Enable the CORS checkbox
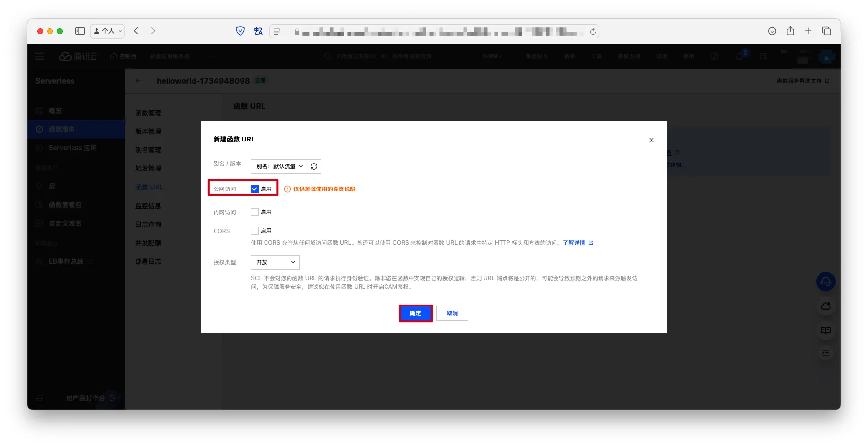 click(x=255, y=231)
